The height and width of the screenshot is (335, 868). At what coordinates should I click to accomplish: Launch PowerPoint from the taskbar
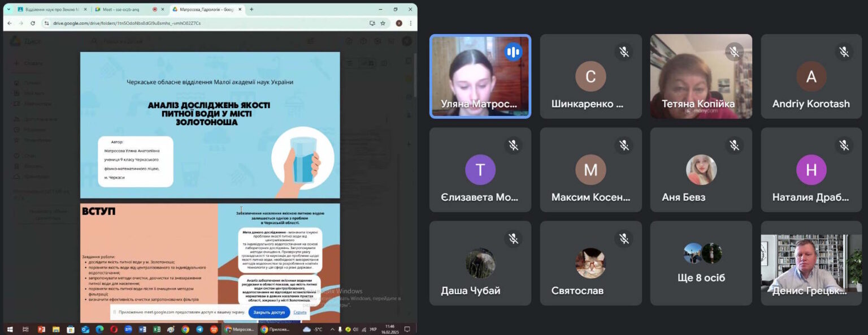tap(41, 329)
